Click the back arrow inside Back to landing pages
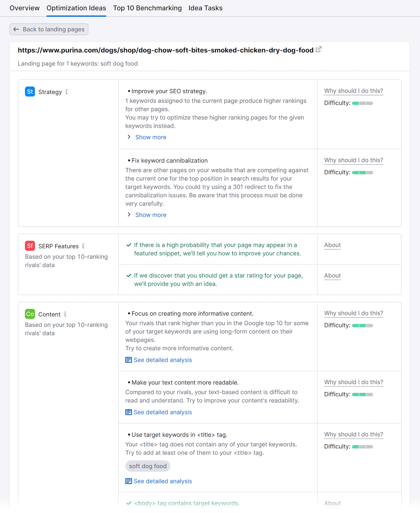This screenshot has height=513, width=420. [16, 29]
